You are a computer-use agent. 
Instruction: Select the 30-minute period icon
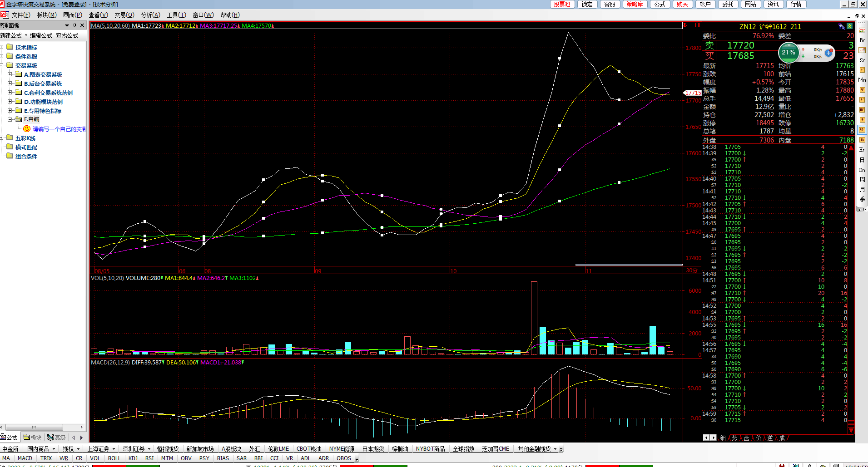[x=862, y=130]
